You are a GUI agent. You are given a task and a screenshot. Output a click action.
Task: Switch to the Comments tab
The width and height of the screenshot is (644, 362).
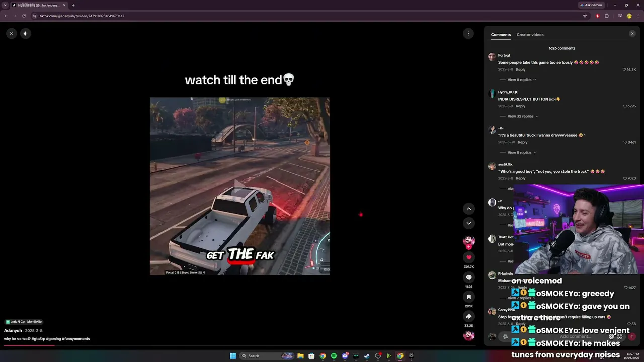(501, 35)
